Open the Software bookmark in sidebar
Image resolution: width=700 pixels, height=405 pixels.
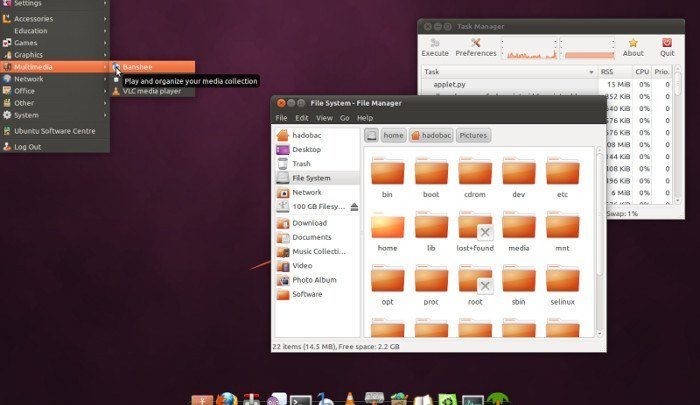pos(317,294)
